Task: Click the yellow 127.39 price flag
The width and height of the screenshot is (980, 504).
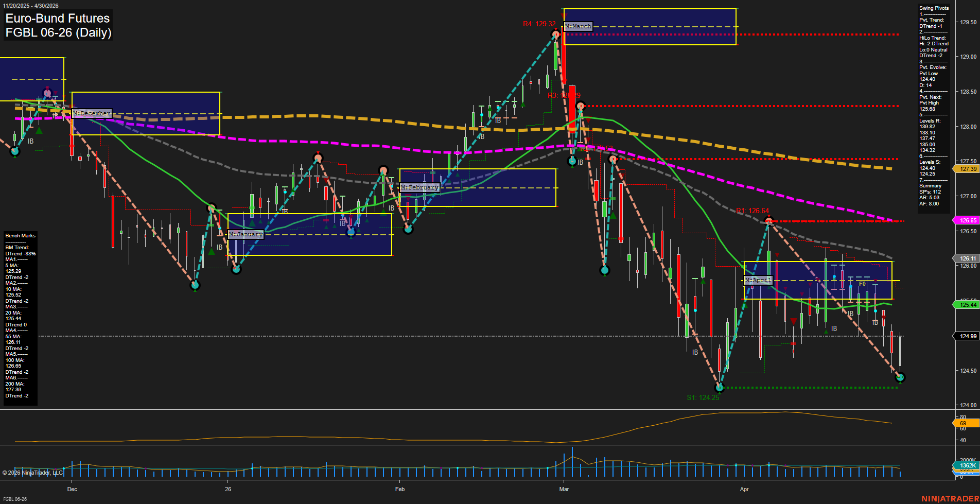Action: 968,169
